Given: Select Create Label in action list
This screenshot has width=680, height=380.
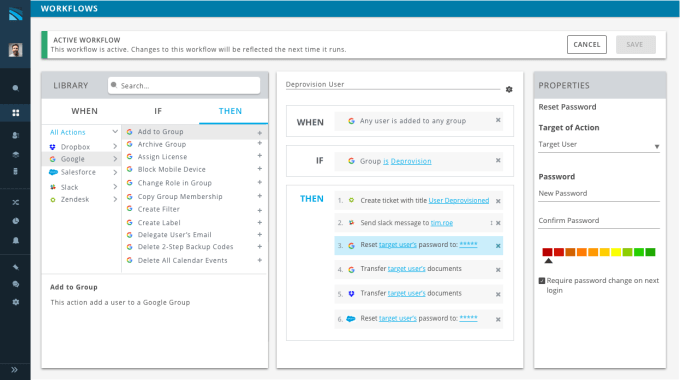Looking at the screenshot, I should coord(159,223).
